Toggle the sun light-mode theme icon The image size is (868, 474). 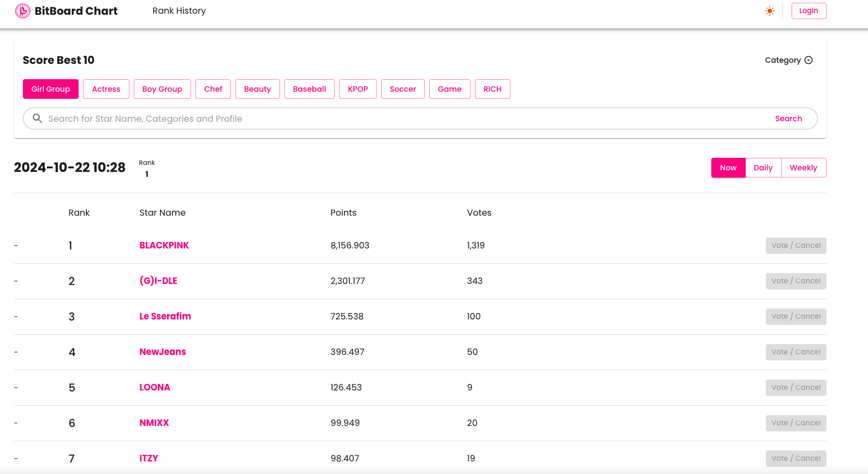770,11
